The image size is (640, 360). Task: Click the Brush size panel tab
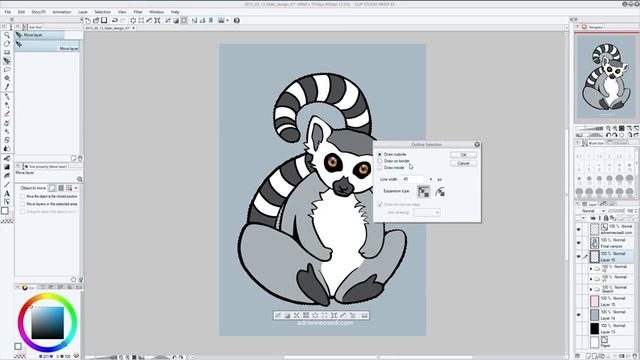click(x=593, y=143)
